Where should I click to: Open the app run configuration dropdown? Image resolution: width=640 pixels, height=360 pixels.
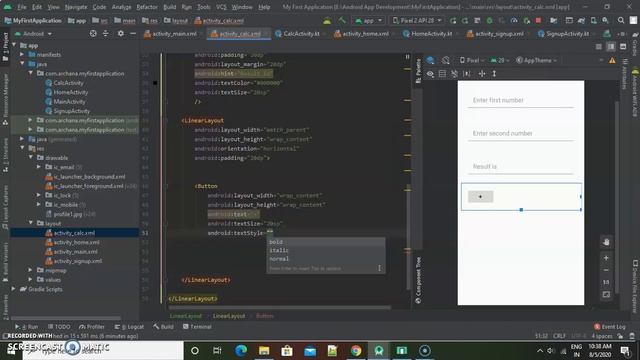(x=369, y=20)
